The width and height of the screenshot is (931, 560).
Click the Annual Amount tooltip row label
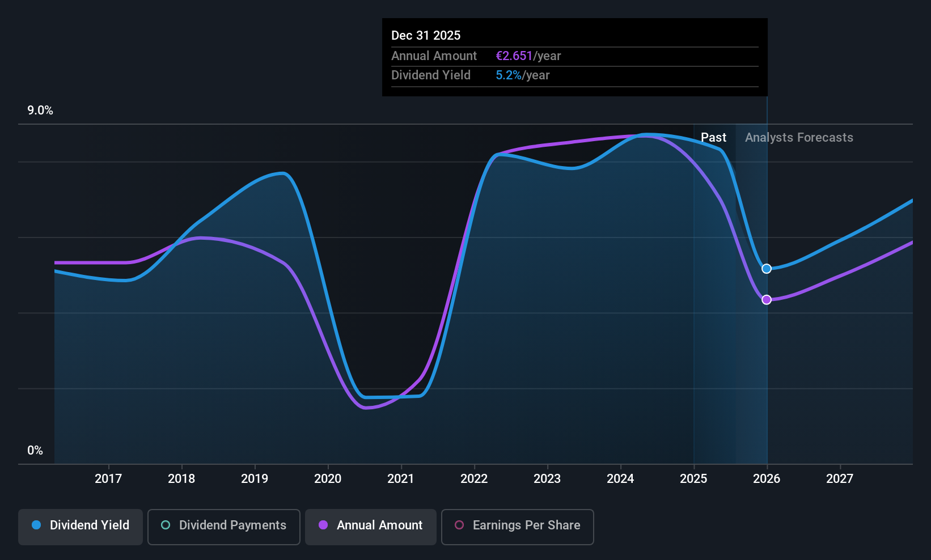434,56
